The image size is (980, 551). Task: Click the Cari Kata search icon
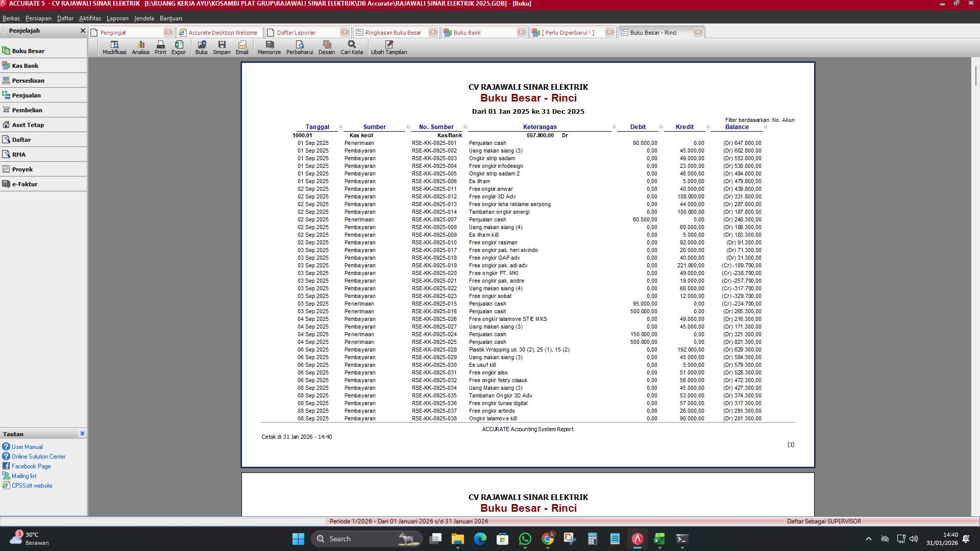(351, 47)
